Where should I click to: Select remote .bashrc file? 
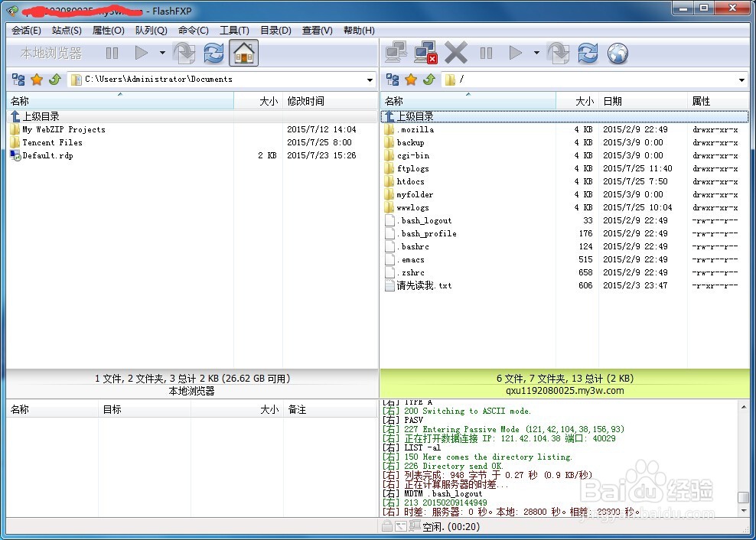point(407,246)
